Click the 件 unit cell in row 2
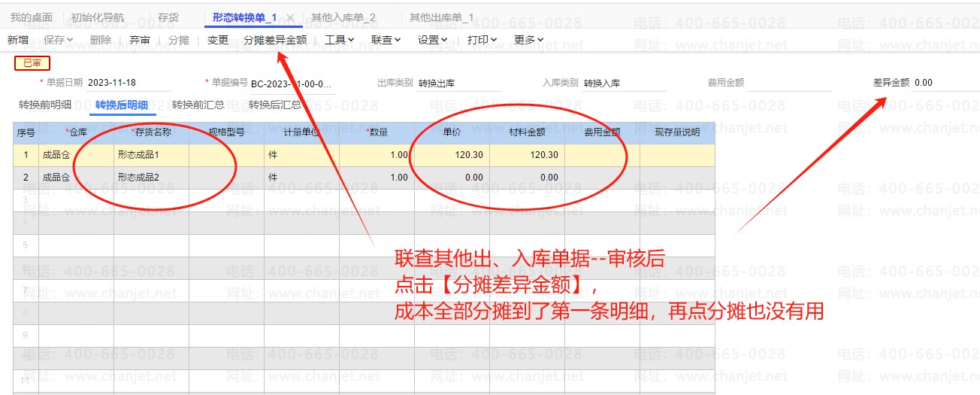980x395 pixels. (x=301, y=178)
